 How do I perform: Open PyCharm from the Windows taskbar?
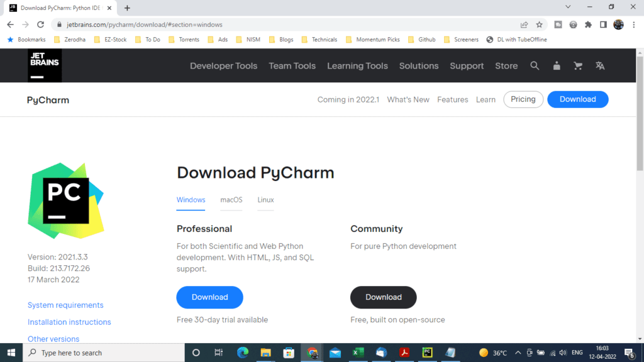coord(427,353)
